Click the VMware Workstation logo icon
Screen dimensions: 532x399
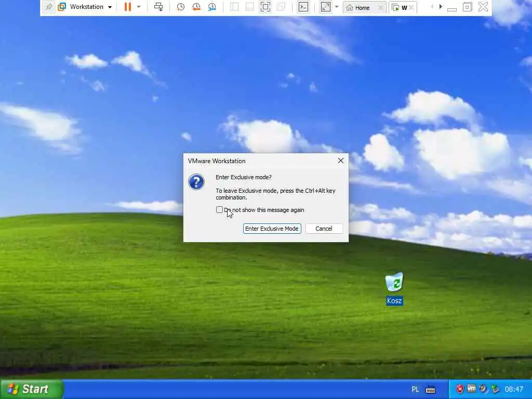[x=62, y=7]
